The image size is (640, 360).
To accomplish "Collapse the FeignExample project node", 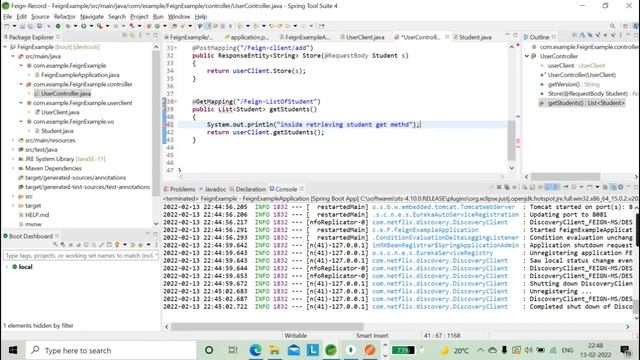I will point(5,47).
